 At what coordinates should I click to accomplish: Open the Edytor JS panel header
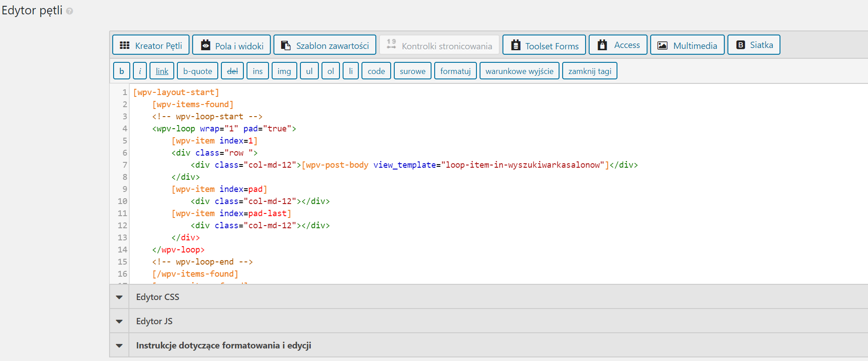coord(489,321)
